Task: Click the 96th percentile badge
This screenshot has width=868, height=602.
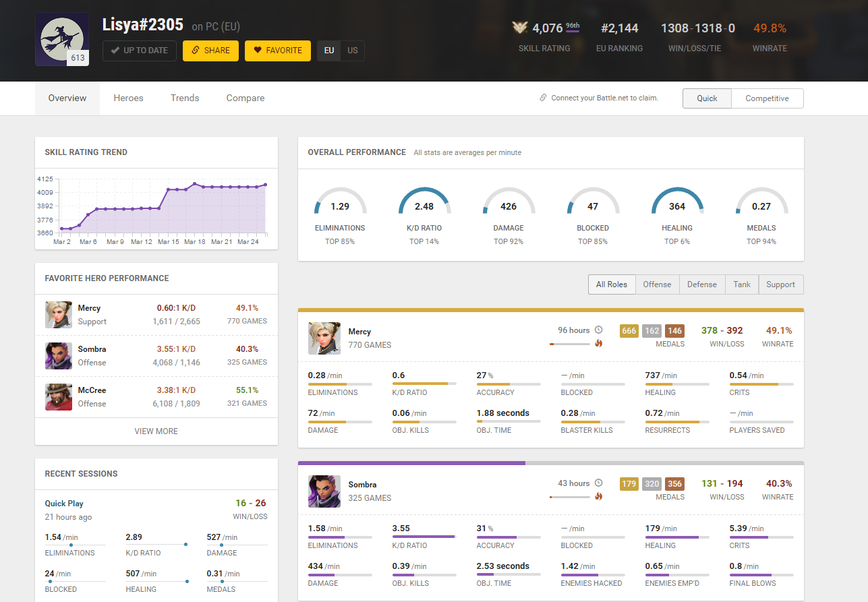Action: pos(573,26)
